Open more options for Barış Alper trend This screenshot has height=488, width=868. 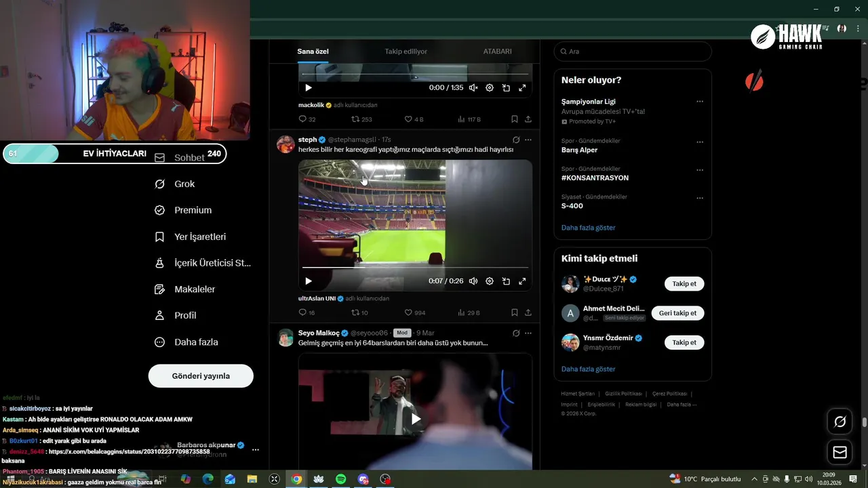point(700,142)
